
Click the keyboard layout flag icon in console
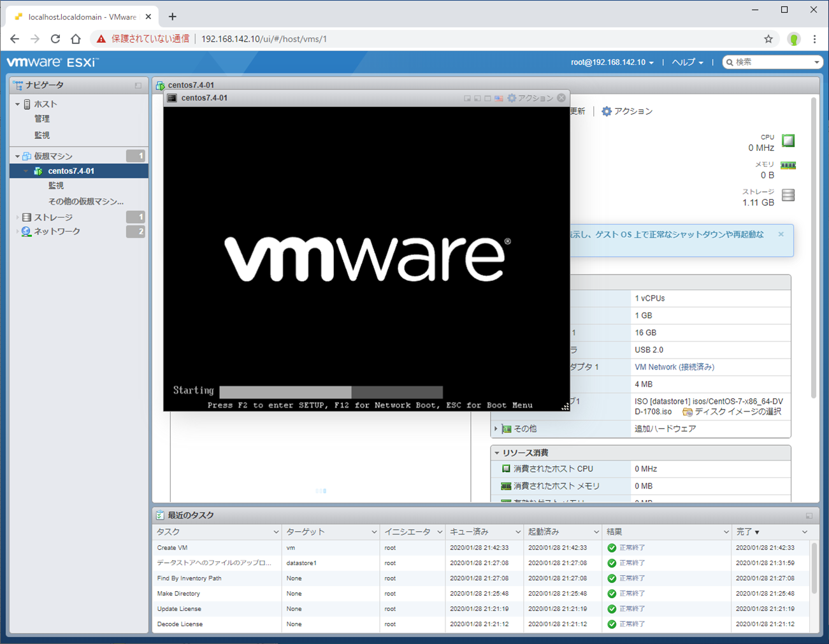coord(499,98)
